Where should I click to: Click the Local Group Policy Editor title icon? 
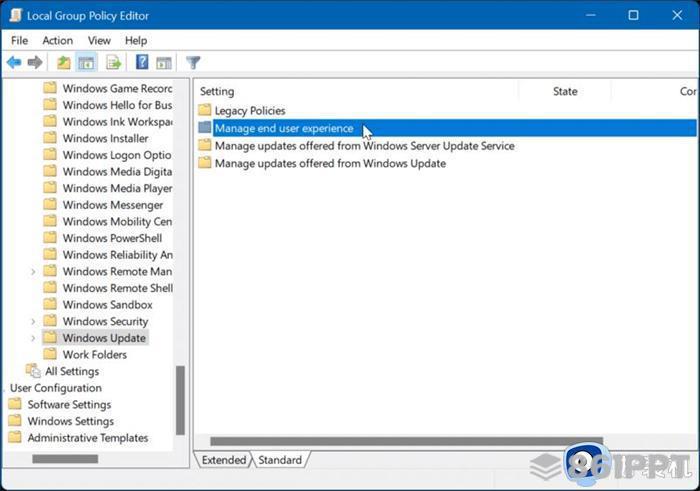coord(16,15)
